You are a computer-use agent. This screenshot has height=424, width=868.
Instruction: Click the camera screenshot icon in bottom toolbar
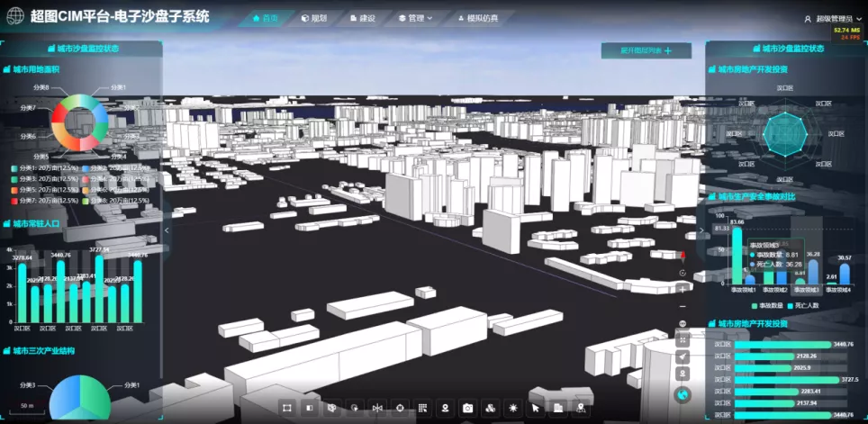point(467,409)
